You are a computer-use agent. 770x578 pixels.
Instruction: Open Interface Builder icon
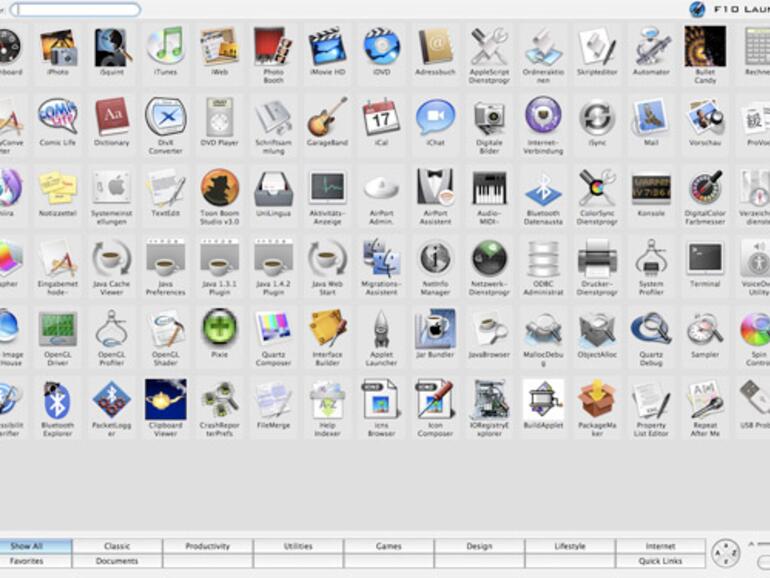point(328,328)
